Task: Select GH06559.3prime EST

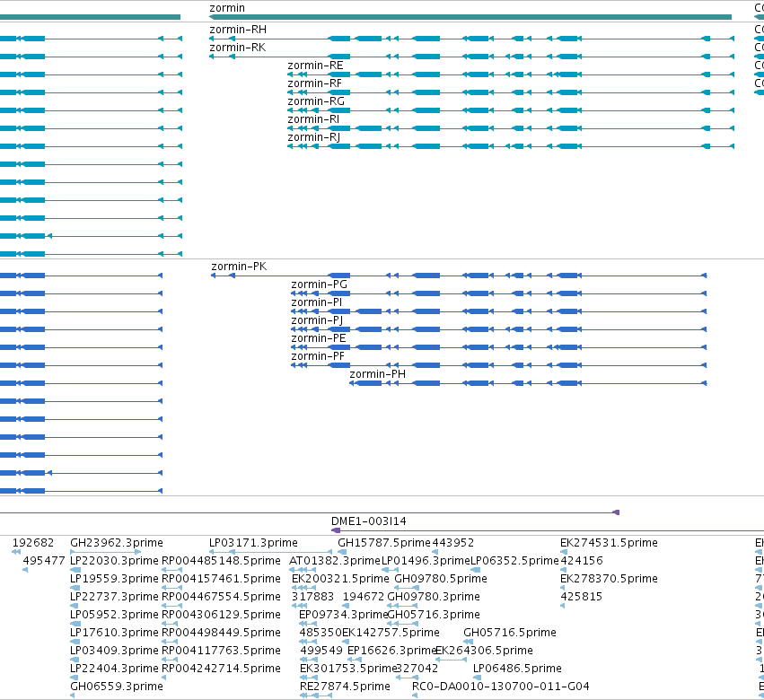Action: point(117,687)
